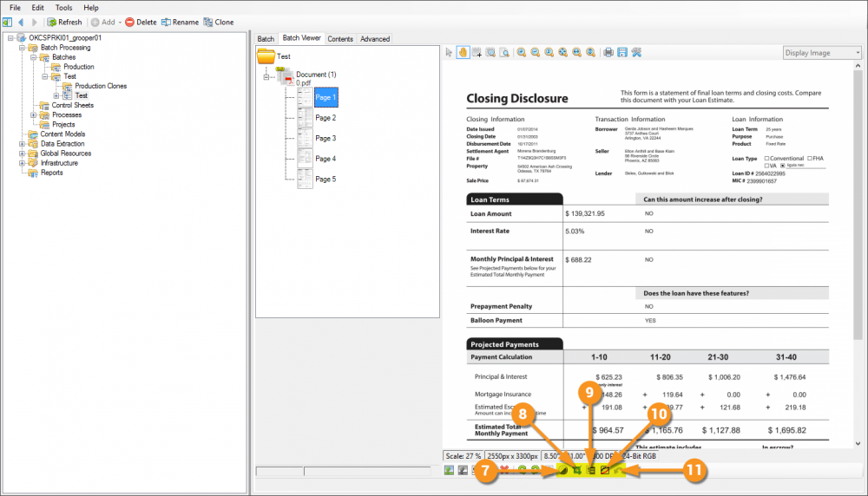
Task: Switch to the Advanced tab
Action: click(x=375, y=39)
